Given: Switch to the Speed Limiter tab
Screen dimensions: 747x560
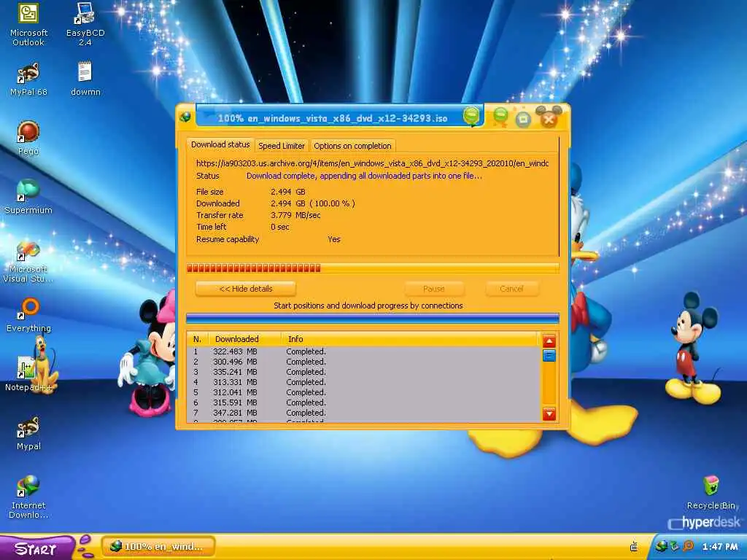Looking at the screenshot, I should [282, 146].
